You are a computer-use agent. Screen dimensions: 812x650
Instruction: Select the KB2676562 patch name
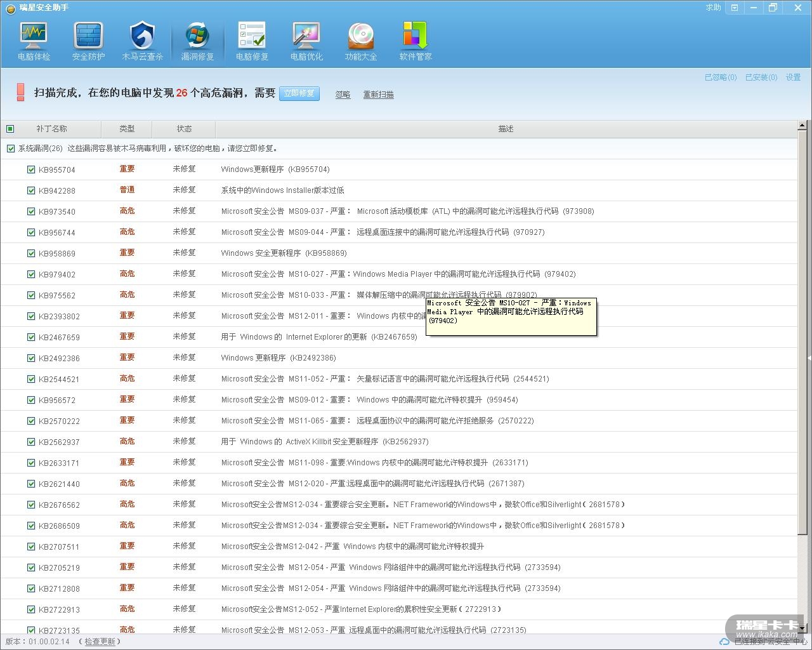(x=59, y=505)
